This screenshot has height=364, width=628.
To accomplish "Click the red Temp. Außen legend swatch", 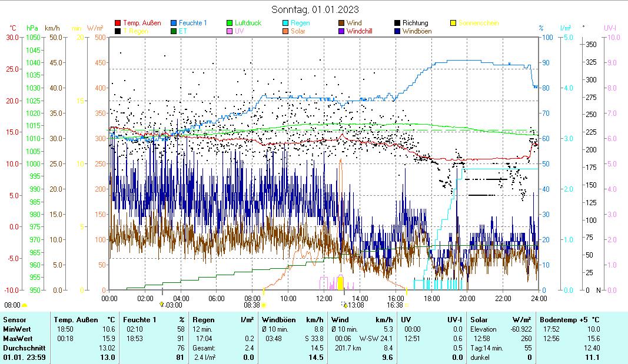I will pos(118,23).
